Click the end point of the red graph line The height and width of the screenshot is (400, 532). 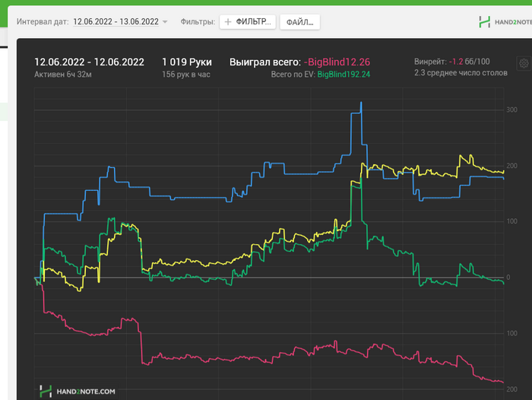pos(503,382)
